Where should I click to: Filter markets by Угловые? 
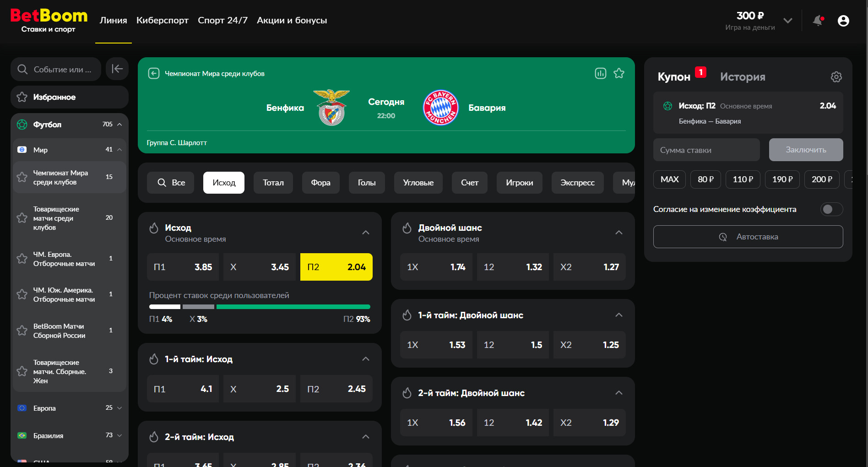point(418,183)
